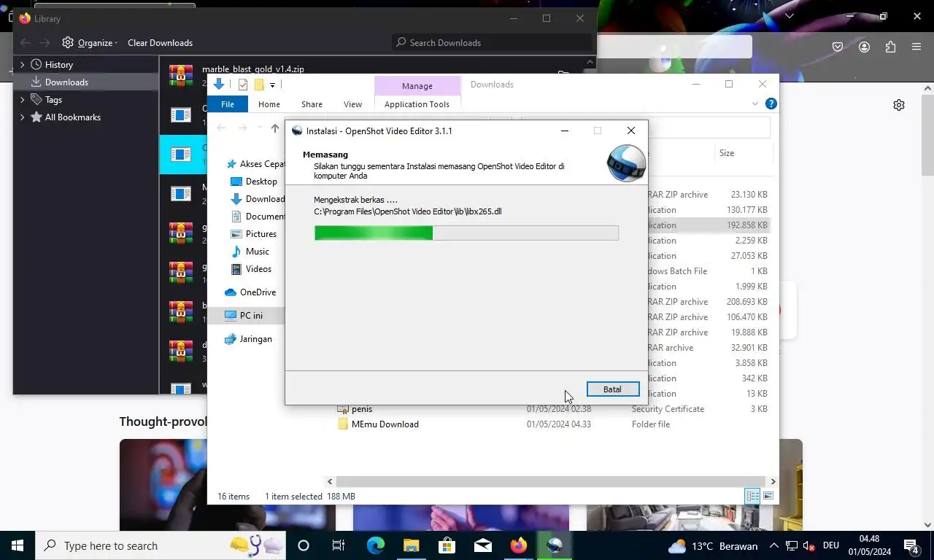This screenshot has width=934, height=560.
Task: Open Task View from the taskbar
Action: [x=339, y=545]
